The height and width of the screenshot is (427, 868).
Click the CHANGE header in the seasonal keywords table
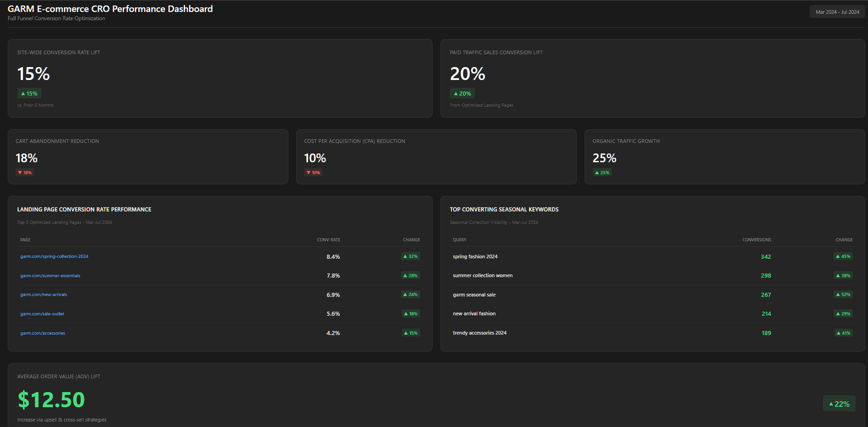[x=844, y=240]
